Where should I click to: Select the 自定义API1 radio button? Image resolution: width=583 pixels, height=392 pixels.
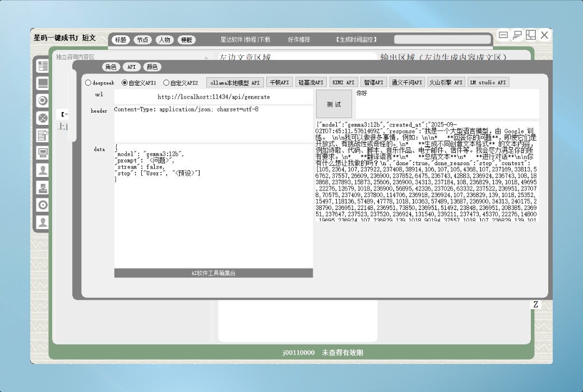pyautogui.click(x=125, y=83)
